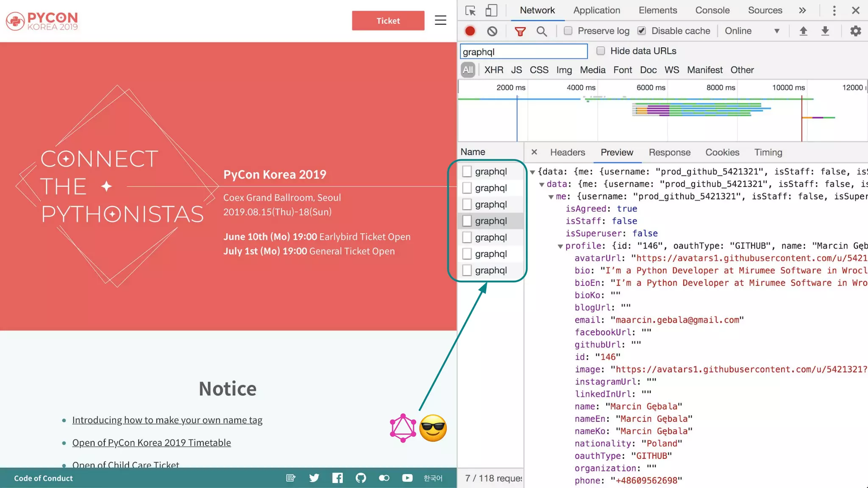The width and height of the screenshot is (868, 488).
Task: Show more DevTools tabs with the chevron
Action: (802, 11)
